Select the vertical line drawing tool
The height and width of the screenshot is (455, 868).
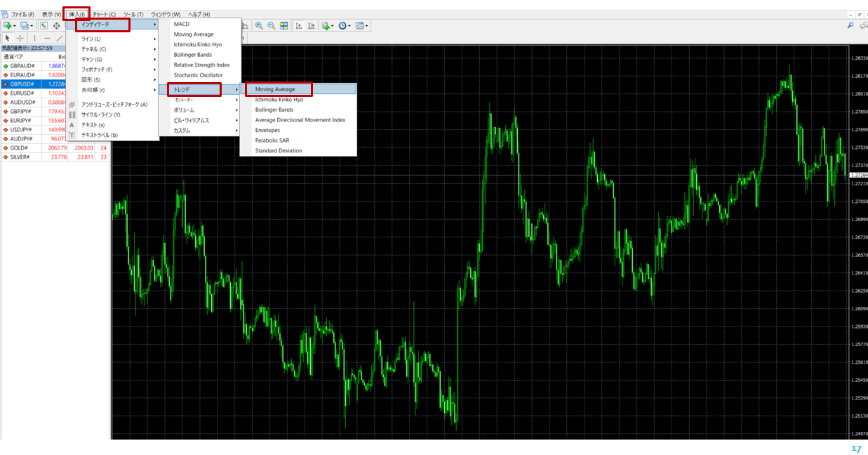tap(34, 38)
